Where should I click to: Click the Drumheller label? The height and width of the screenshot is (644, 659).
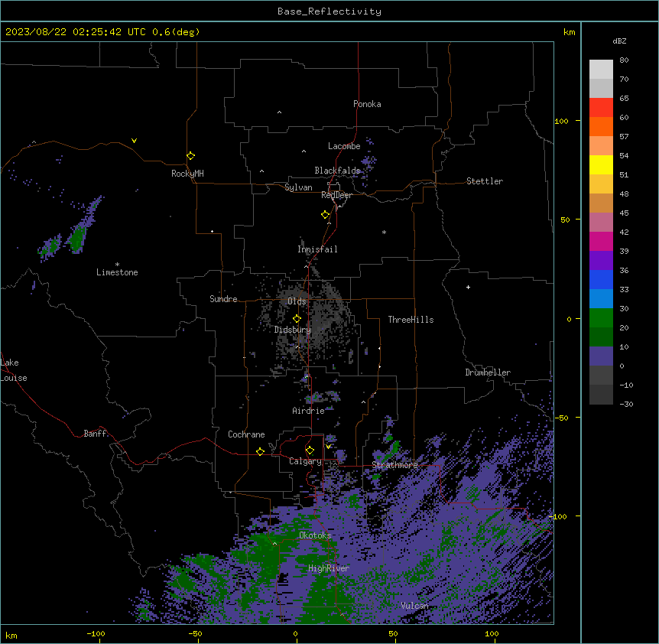(x=488, y=372)
